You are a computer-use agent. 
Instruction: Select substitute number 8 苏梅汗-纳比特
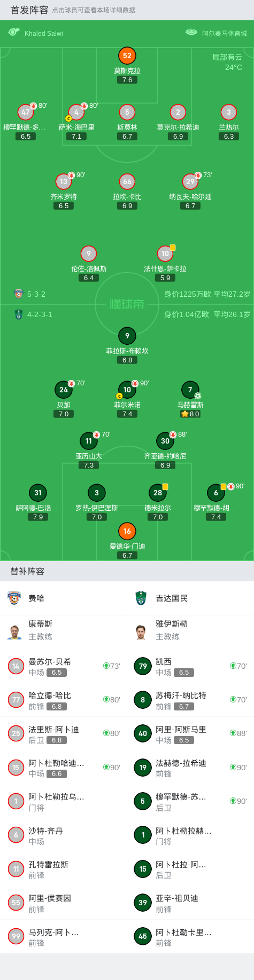click(190, 700)
